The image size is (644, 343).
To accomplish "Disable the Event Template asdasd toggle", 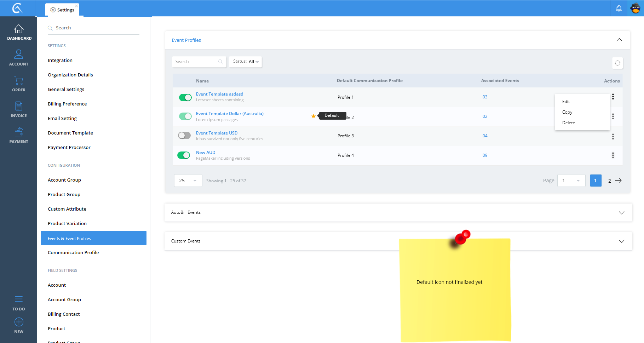I will coord(185,97).
